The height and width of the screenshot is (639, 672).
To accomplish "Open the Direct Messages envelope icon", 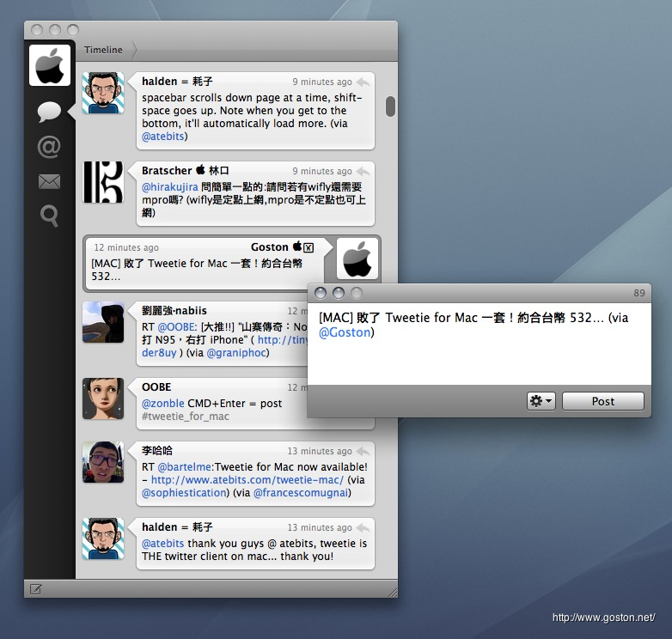I will (x=49, y=181).
